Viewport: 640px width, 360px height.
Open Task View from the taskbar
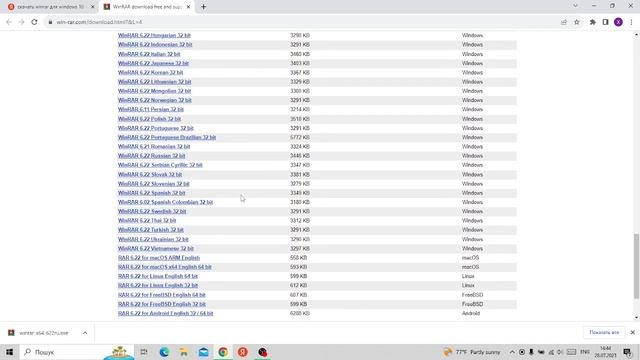coord(144,352)
